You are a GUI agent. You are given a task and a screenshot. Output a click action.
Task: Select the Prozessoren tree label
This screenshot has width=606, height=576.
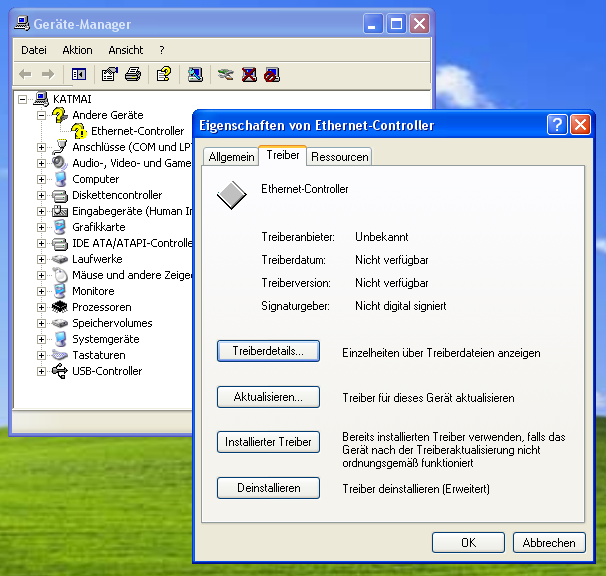click(x=102, y=307)
